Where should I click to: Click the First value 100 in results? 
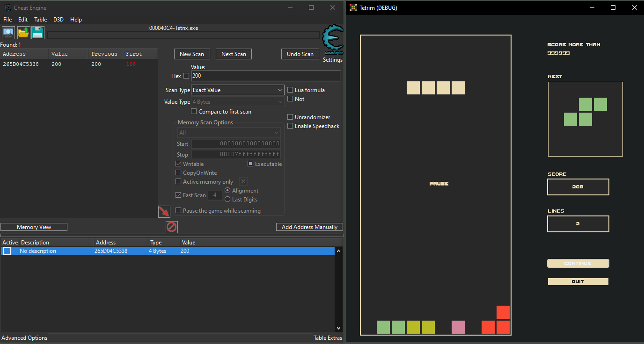tap(131, 64)
